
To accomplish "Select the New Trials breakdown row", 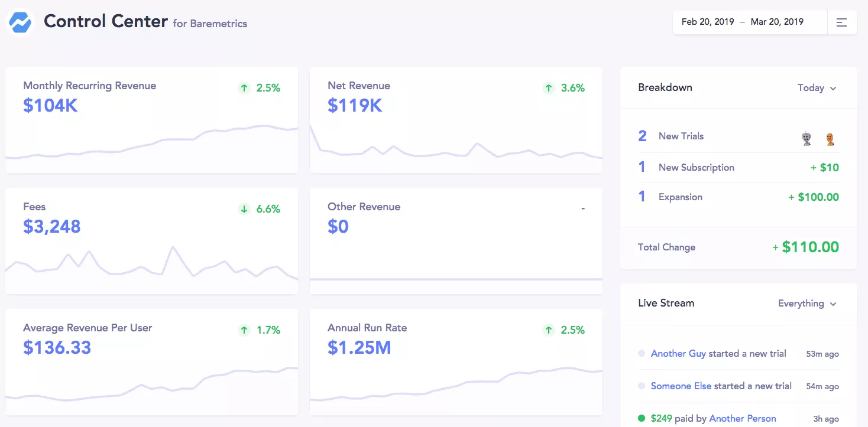I will 738,136.
